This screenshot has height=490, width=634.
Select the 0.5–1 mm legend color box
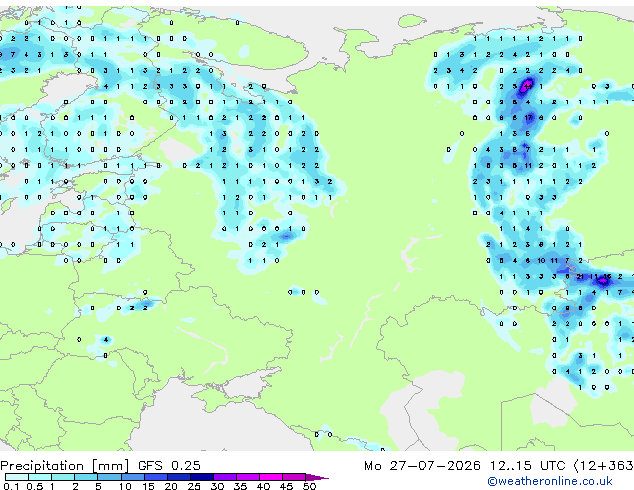pos(40,477)
